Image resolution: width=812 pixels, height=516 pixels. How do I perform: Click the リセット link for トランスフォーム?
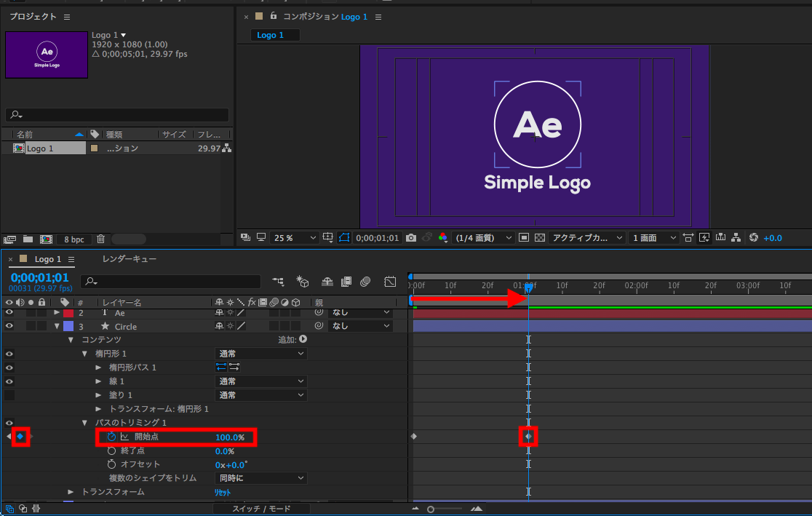coord(222,492)
